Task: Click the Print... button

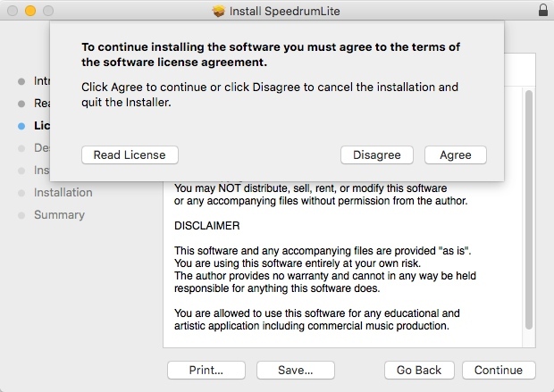Action: (x=206, y=370)
